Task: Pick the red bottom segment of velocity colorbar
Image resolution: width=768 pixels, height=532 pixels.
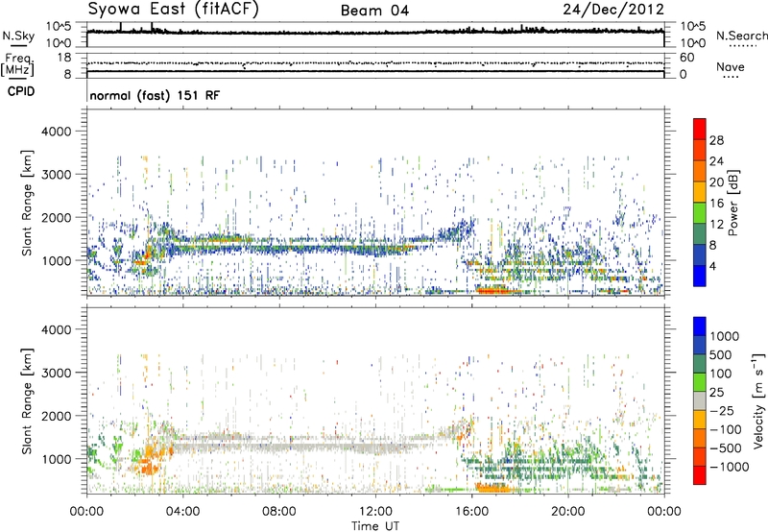Action: point(700,475)
